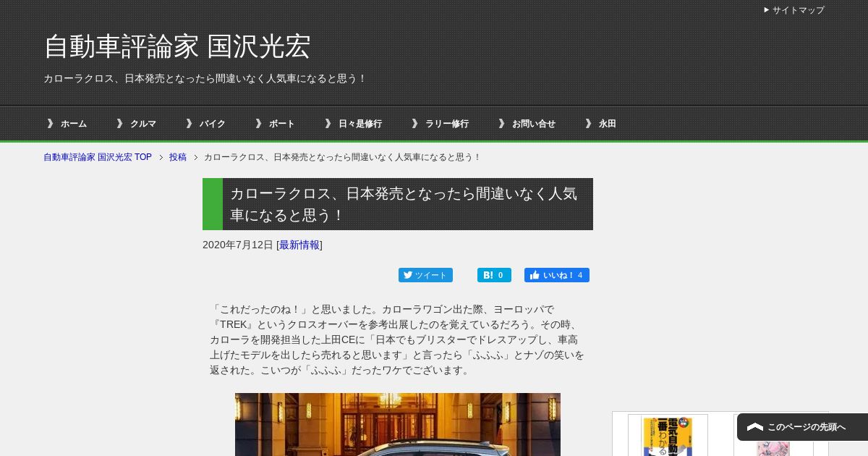Click the Hatena B! bookmark button
The image size is (868, 456).
[x=494, y=275]
